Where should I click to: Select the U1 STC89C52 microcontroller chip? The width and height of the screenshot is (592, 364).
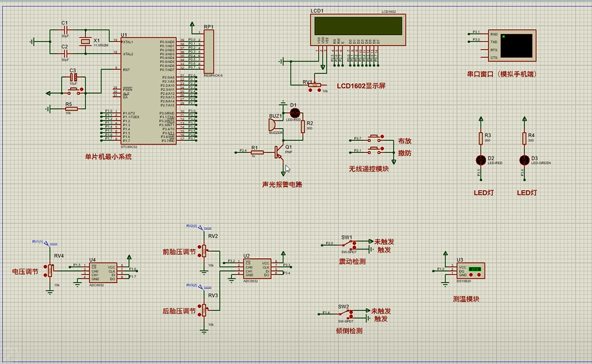point(148,90)
